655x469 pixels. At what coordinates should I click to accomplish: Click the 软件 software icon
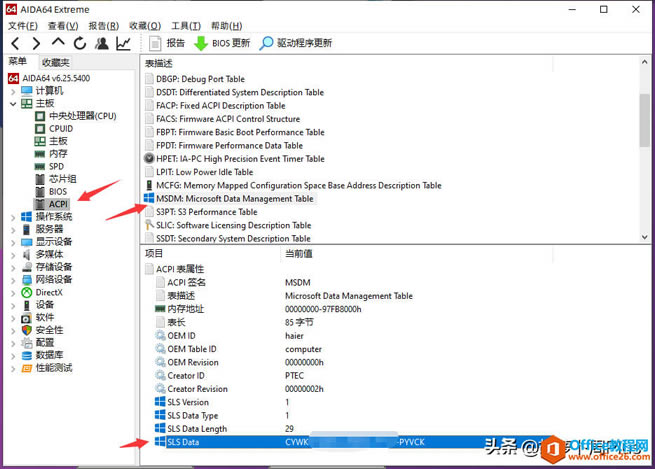[x=26, y=317]
